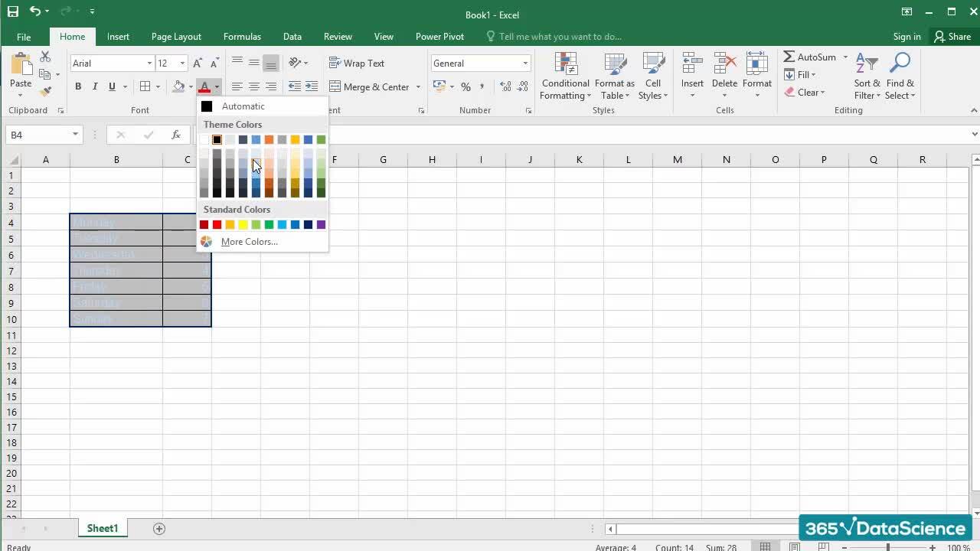Viewport: 980px width, 551px height.
Task: Apply the Borders icon to cells
Action: [145, 86]
